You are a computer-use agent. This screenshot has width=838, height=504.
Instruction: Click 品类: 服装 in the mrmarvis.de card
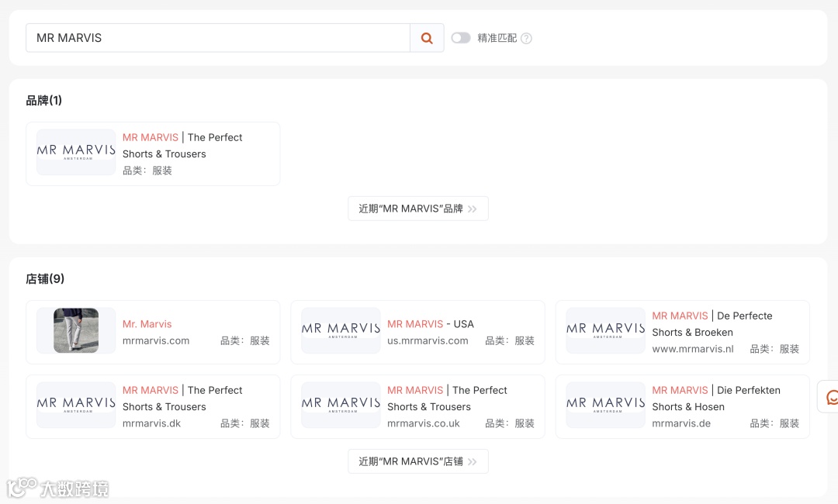pyautogui.click(x=774, y=423)
